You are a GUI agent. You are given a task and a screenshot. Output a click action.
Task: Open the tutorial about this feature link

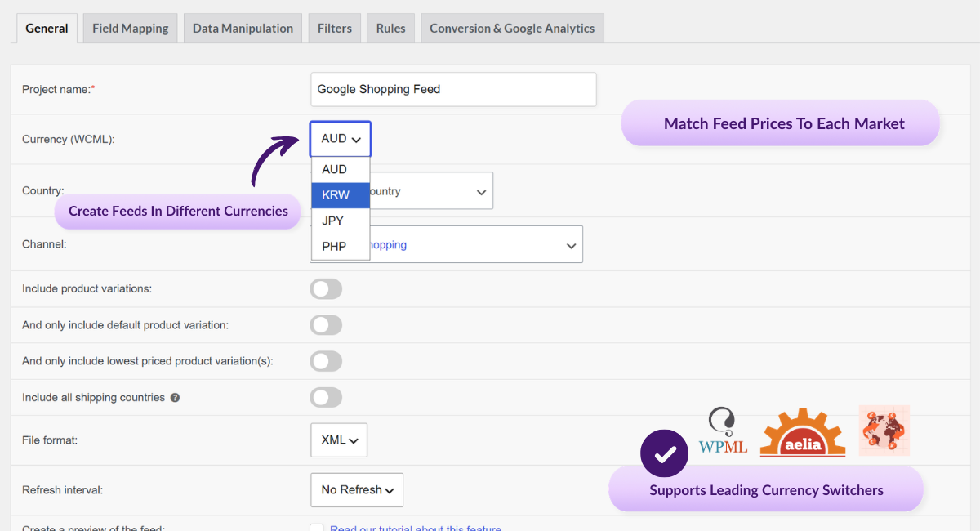[416, 528]
